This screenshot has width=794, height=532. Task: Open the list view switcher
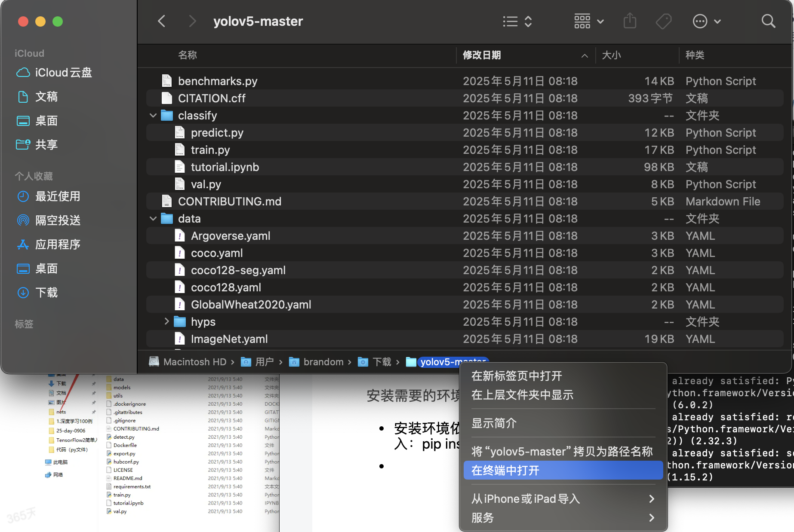coord(517,21)
